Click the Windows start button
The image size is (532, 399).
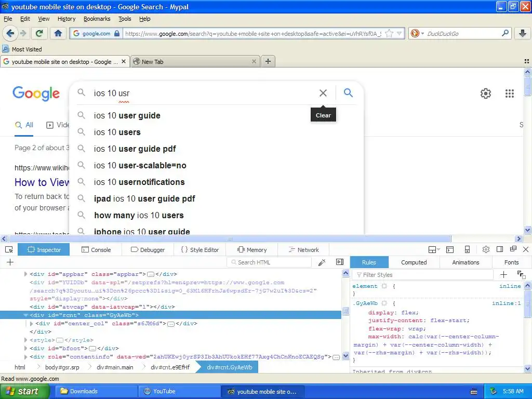pyautogui.click(x=24, y=391)
